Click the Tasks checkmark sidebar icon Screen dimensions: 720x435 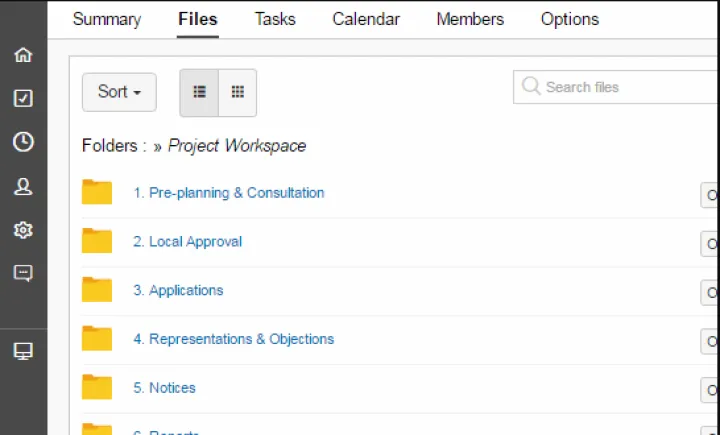point(23,98)
